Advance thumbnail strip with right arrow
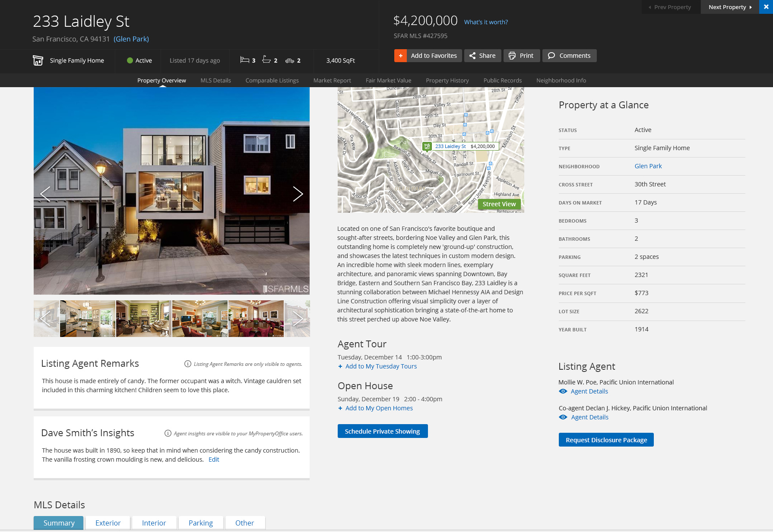This screenshot has width=773, height=532. click(298, 319)
